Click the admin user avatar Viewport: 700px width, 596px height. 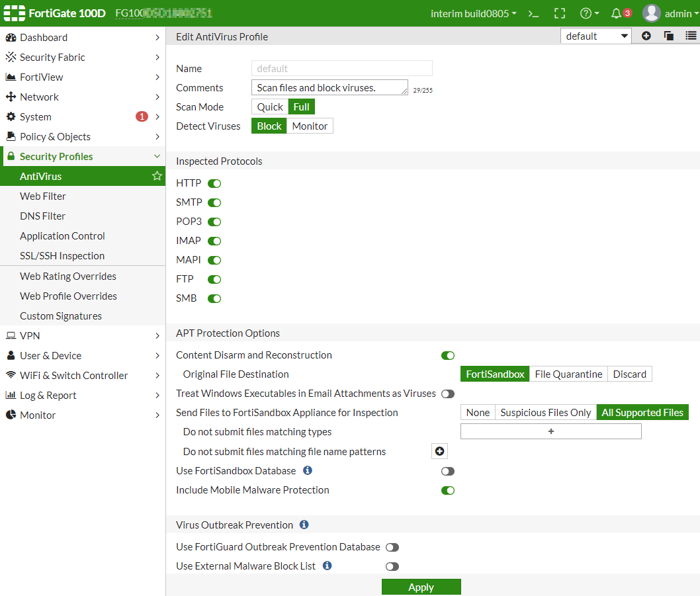651,13
